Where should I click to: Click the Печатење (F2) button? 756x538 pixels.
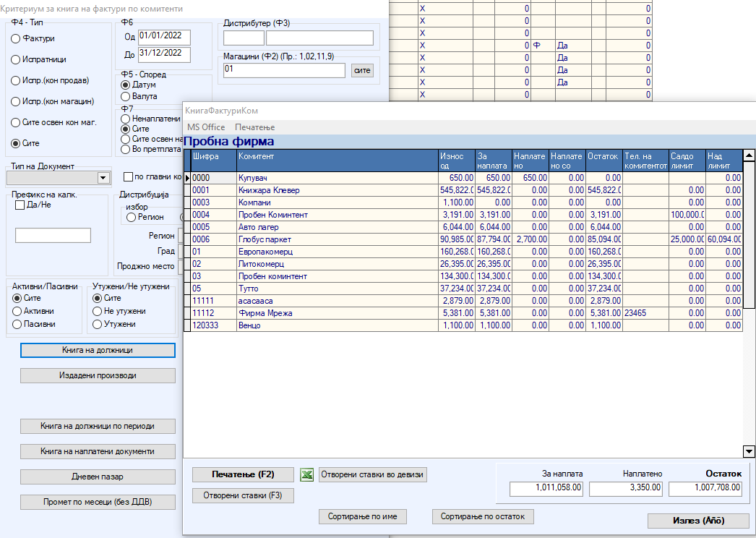coord(243,475)
